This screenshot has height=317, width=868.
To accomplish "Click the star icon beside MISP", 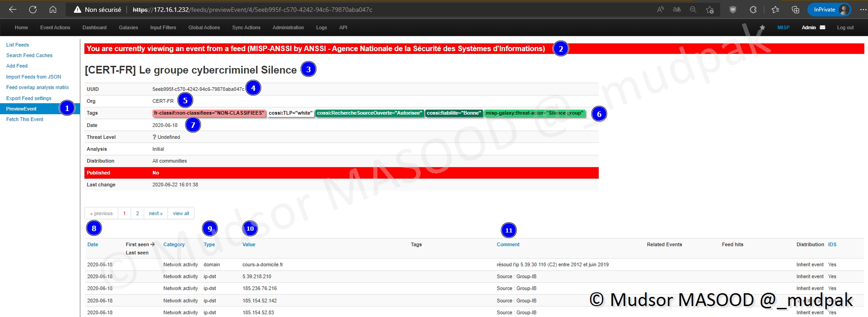I will tap(762, 27).
